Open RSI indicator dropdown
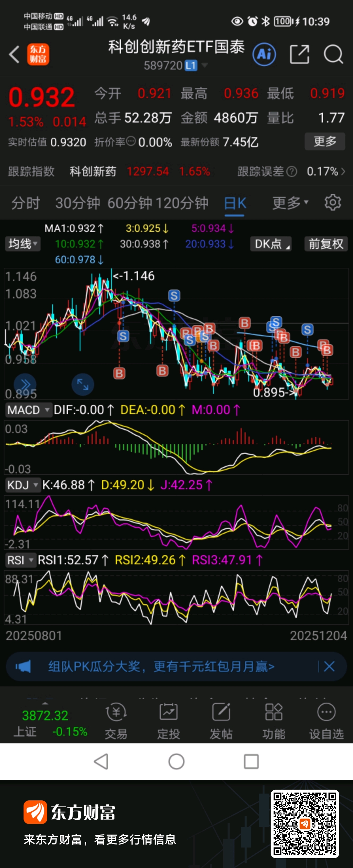 (21, 560)
